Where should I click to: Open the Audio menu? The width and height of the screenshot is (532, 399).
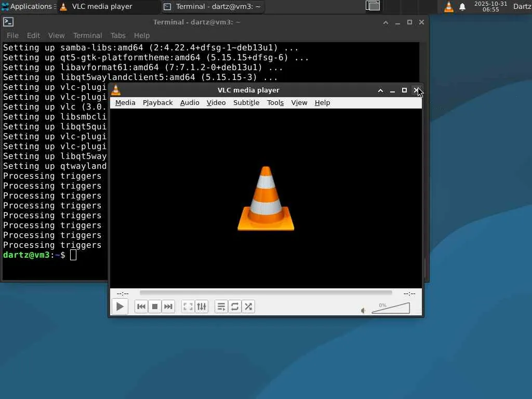(190, 103)
